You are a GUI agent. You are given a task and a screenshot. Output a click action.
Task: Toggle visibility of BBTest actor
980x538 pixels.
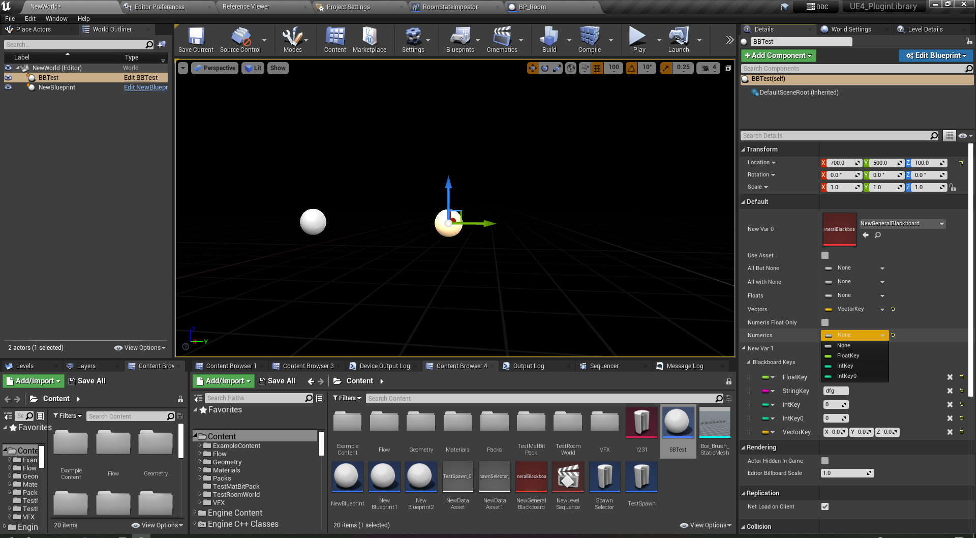click(8, 77)
